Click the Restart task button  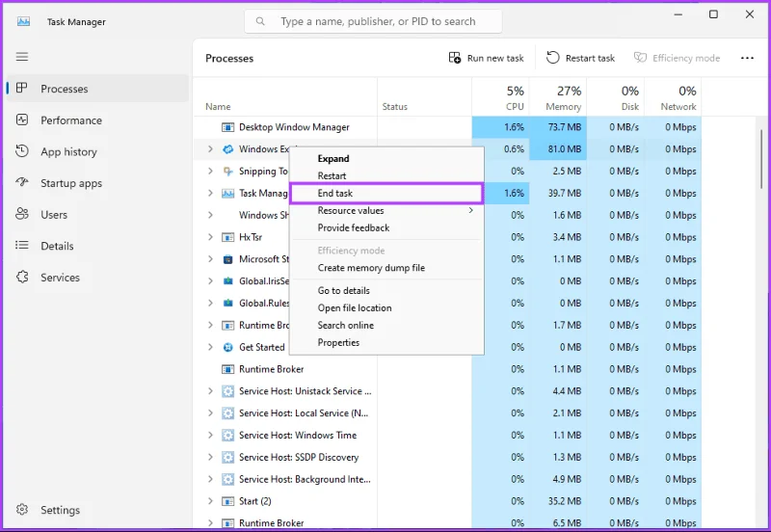coord(581,58)
